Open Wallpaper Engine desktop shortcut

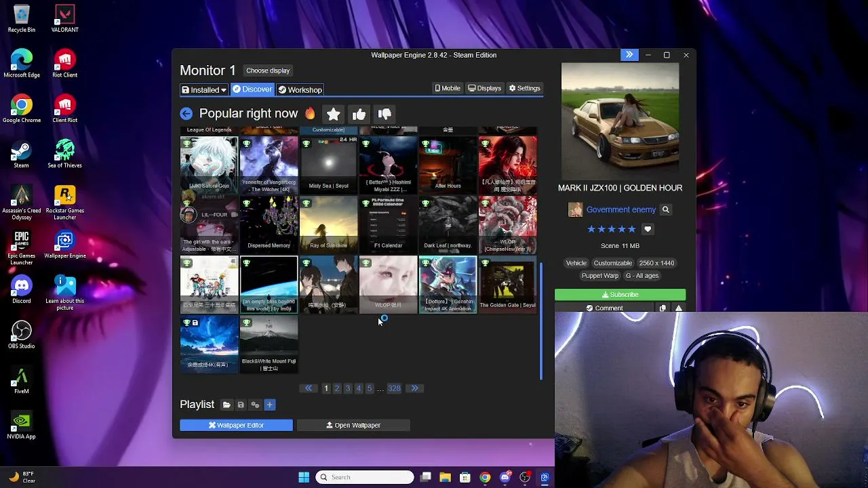65,245
